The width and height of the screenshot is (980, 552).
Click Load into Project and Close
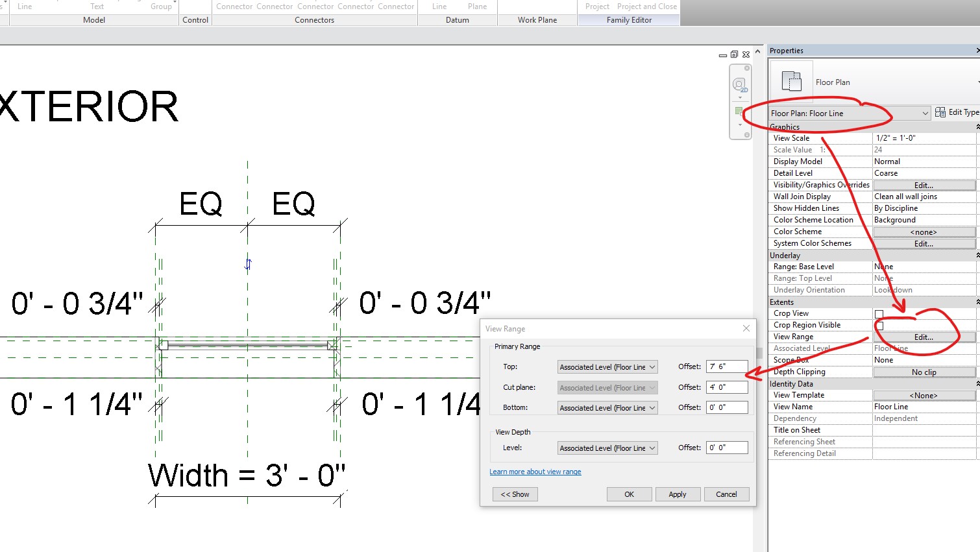[647, 6]
